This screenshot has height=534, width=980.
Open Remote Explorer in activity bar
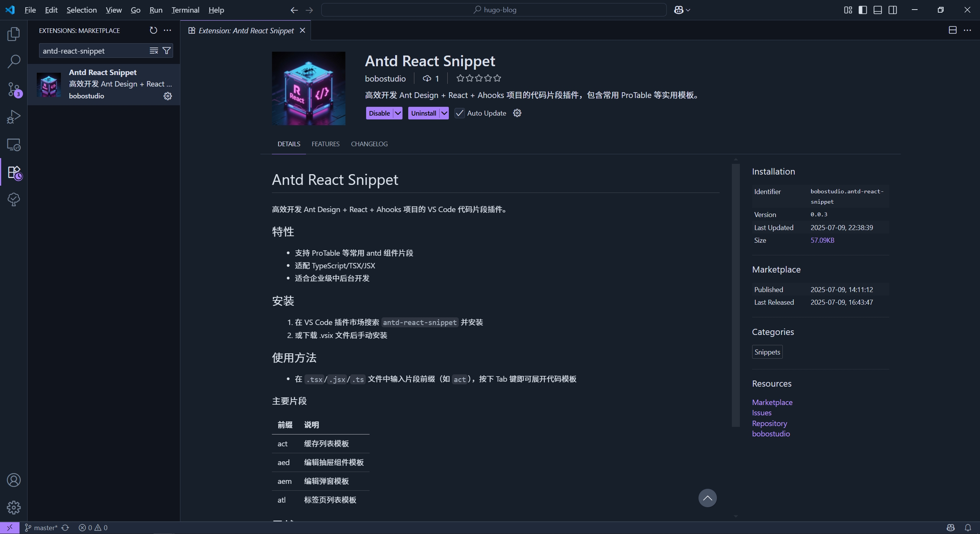click(x=14, y=145)
